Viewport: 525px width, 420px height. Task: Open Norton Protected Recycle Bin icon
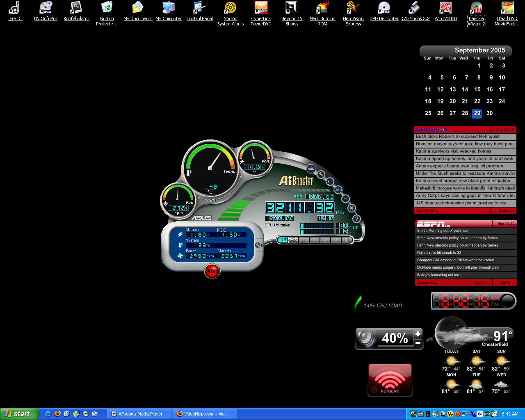[x=107, y=14]
